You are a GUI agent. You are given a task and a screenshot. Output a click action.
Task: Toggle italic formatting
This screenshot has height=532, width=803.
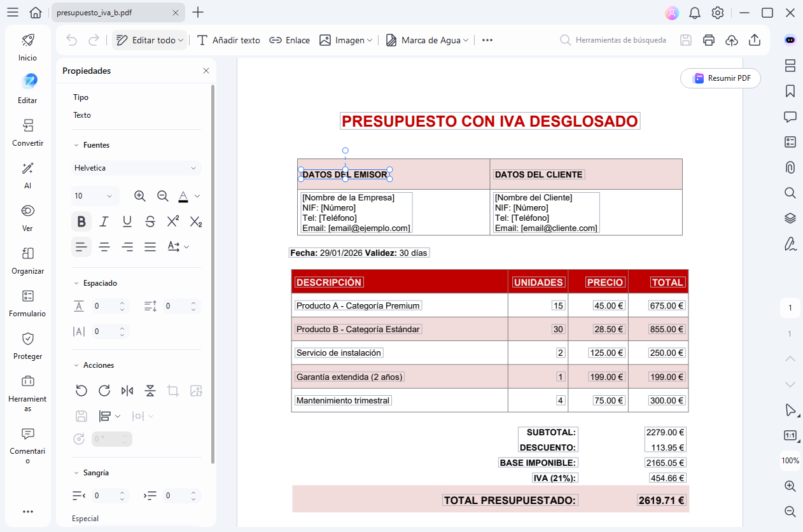(104, 221)
